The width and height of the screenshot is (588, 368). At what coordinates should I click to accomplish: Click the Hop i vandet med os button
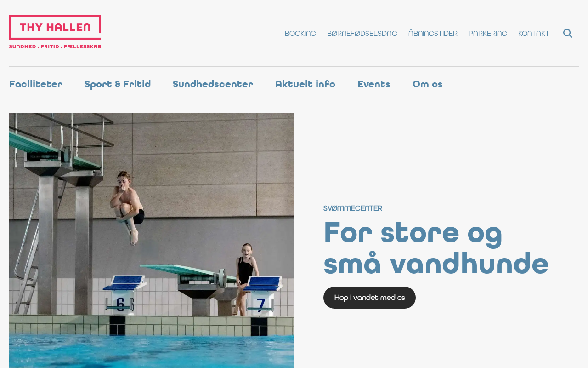coord(369,298)
